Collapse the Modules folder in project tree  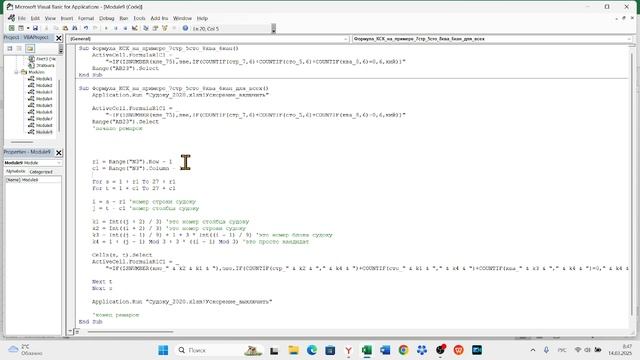(16, 72)
